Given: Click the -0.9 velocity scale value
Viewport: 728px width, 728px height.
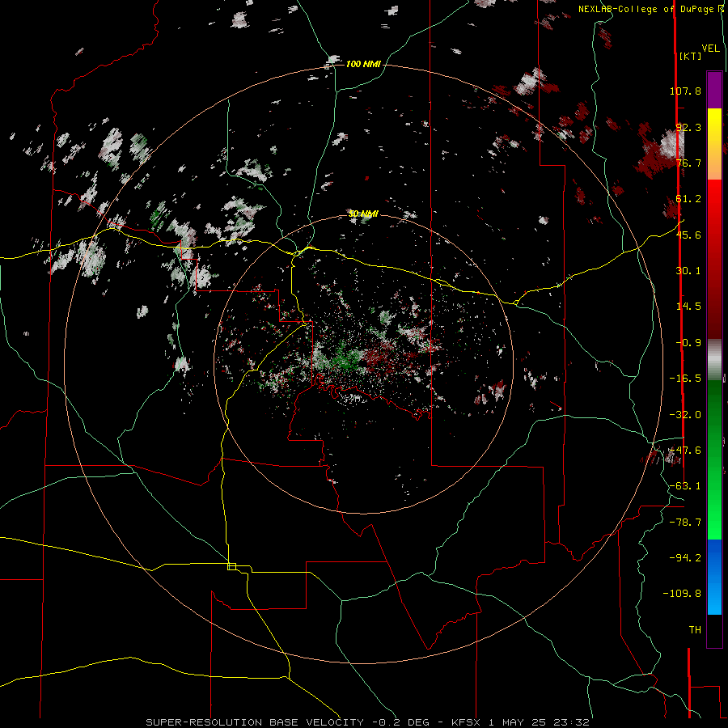Looking at the screenshot, I should tap(688, 343).
